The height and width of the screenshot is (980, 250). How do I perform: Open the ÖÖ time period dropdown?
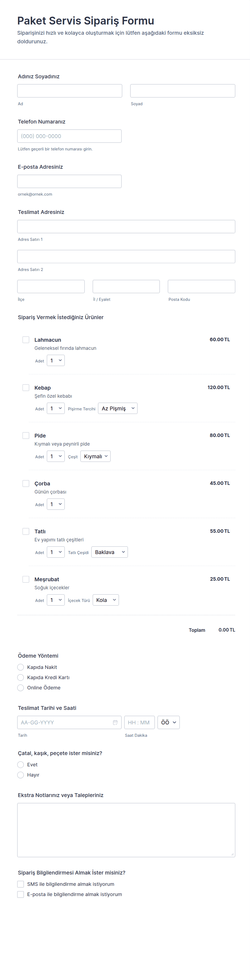168,722
